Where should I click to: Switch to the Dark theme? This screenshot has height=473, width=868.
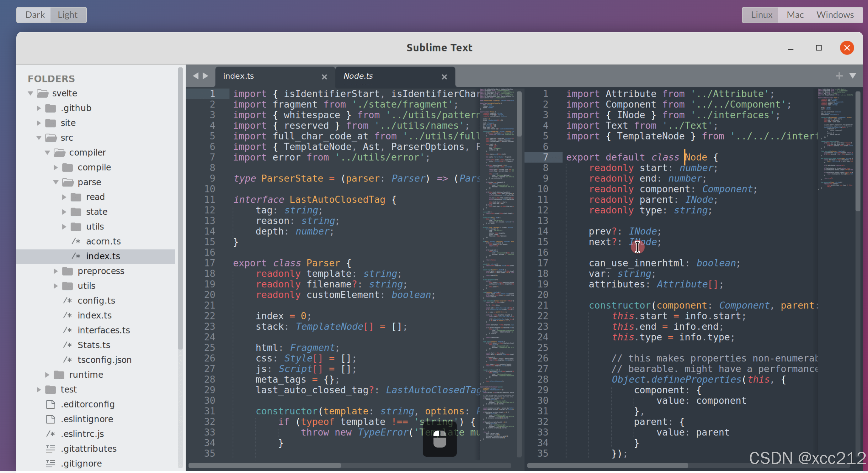click(x=35, y=15)
